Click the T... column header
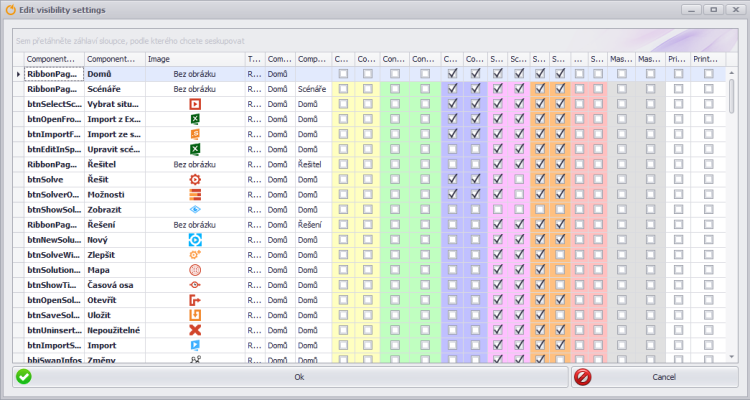Screen dimensions: 750x400 click(255, 59)
